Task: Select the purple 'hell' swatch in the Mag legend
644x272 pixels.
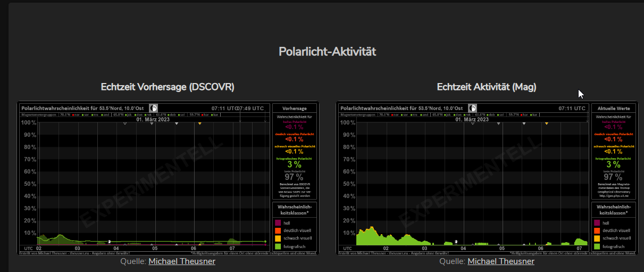Action: 597,222
